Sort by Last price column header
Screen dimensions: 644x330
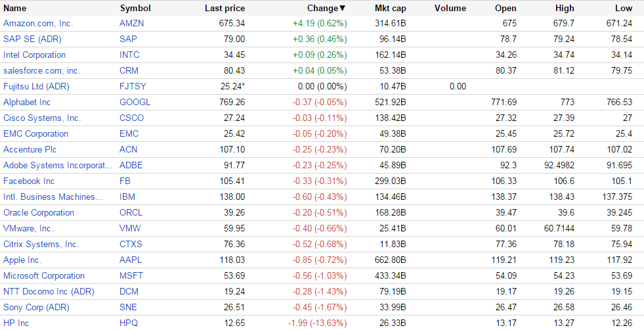coord(225,9)
